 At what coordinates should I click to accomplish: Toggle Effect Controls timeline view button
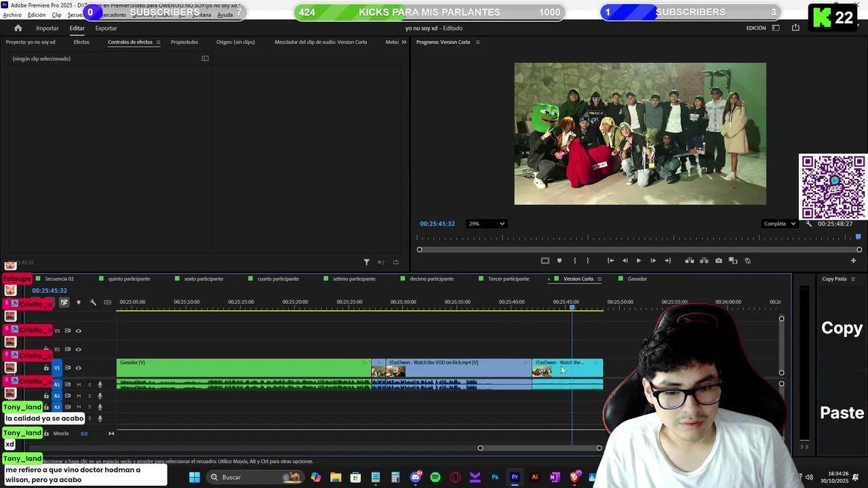(x=205, y=58)
